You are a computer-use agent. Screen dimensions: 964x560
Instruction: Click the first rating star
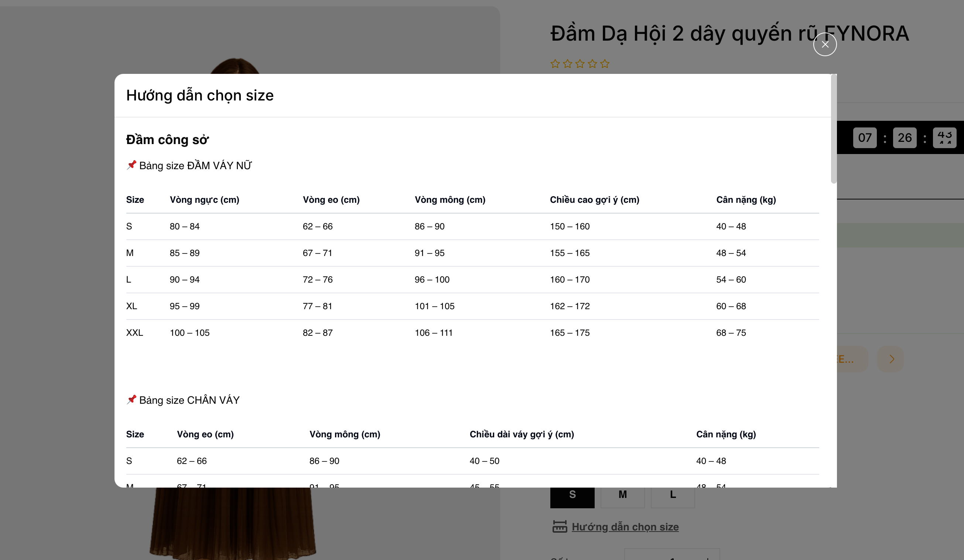click(555, 64)
